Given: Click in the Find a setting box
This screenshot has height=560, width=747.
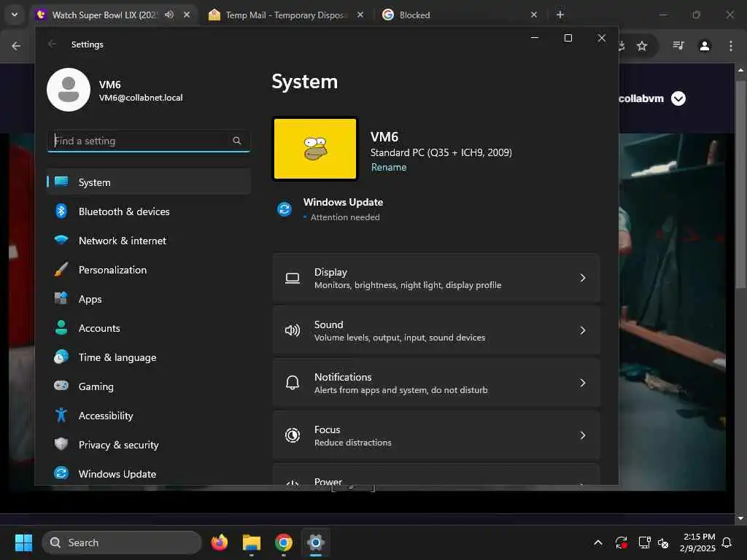Looking at the screenshot, I should pos(149,141).
